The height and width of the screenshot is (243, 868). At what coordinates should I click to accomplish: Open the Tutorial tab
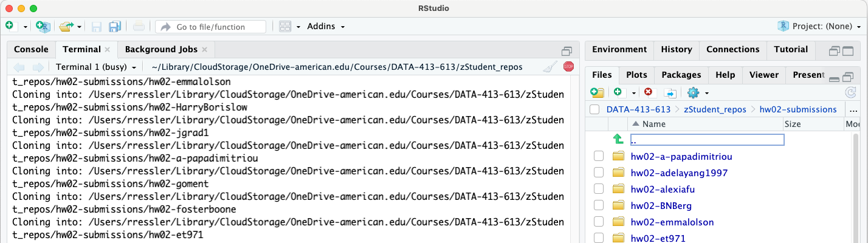[791, 49]
